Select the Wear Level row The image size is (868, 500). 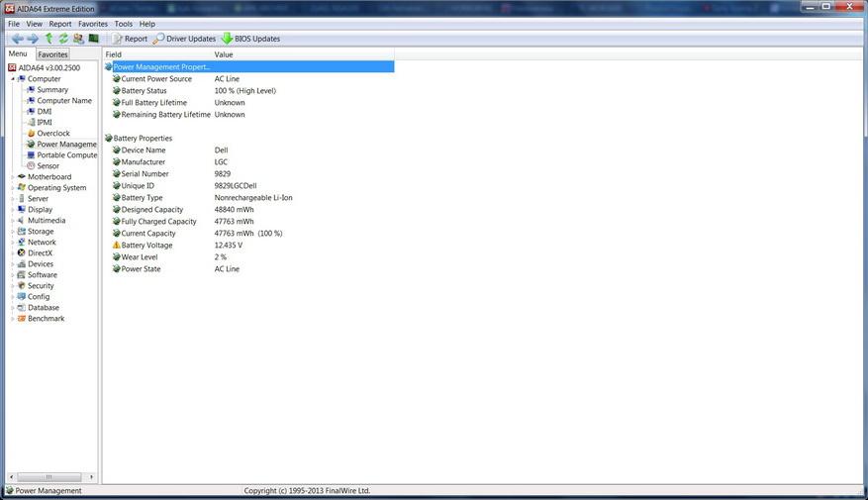pos(249,257)
